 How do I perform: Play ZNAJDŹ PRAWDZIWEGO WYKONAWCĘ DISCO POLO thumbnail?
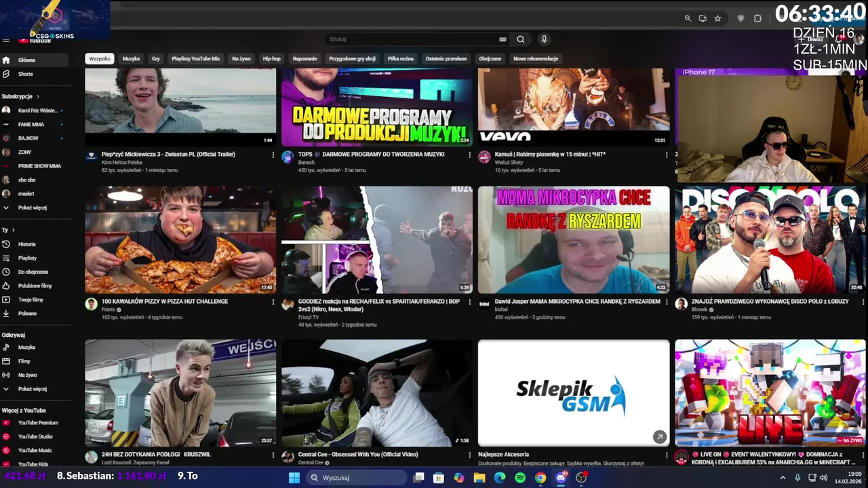(x=770, y=240)
